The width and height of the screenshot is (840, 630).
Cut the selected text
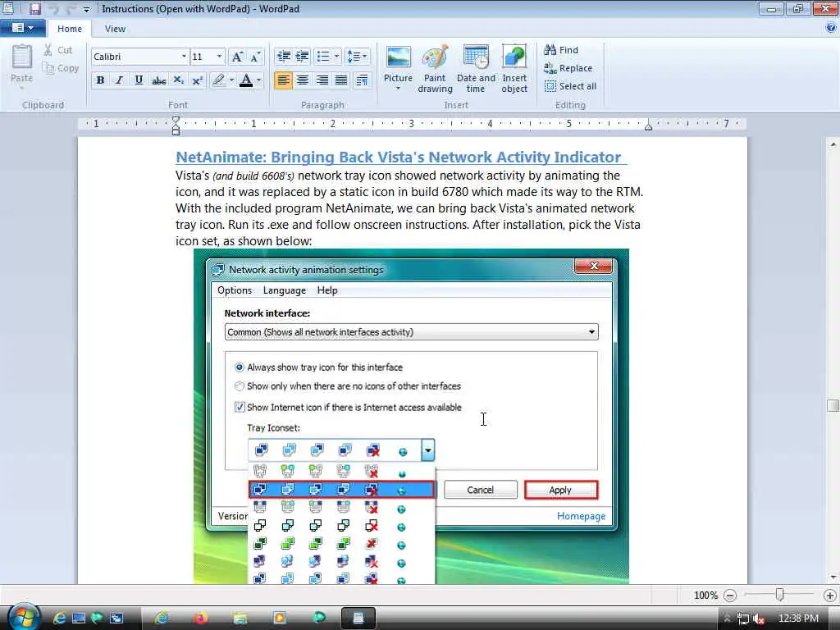[x=58, y=50]
